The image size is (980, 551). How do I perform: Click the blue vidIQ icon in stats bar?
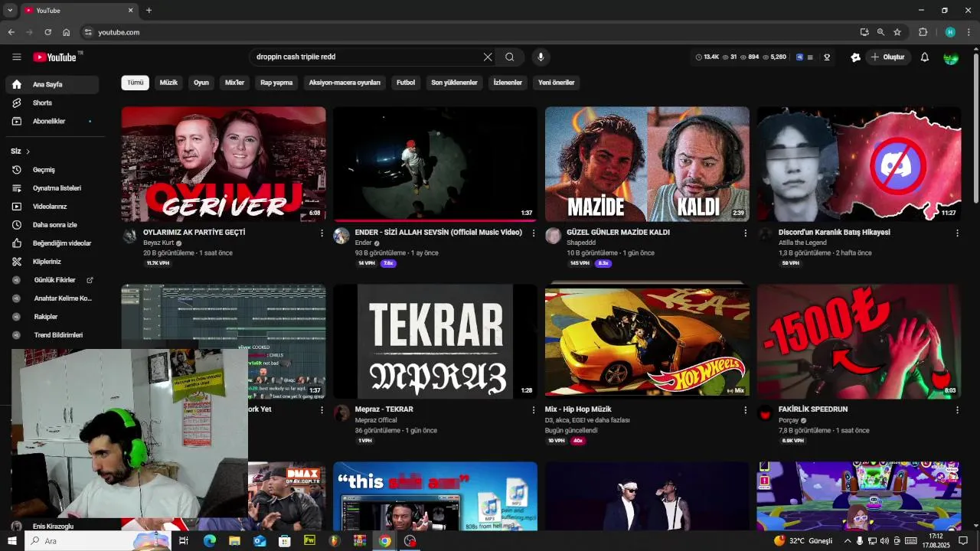click(800, 57)
